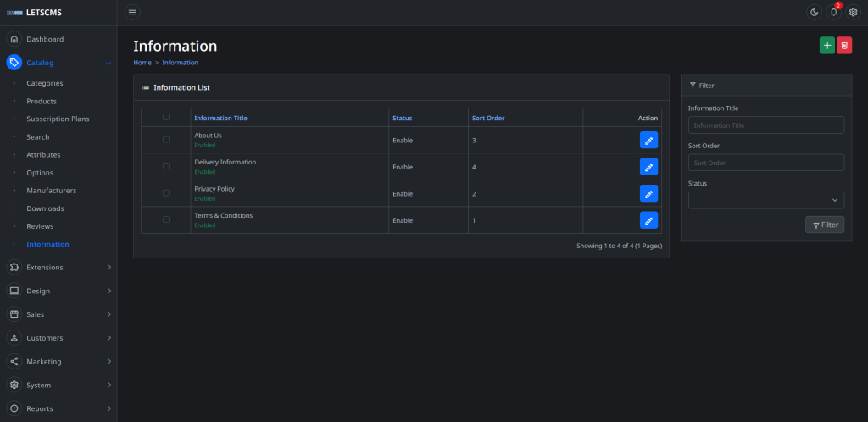This screenshot has width=868, height=422.
Task: Open notifications bell icon
Action: click(x=834, y=12)
